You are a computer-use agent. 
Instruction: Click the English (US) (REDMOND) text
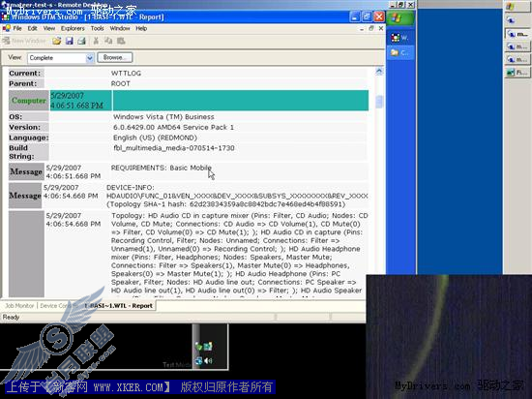(x=155, y=138)
